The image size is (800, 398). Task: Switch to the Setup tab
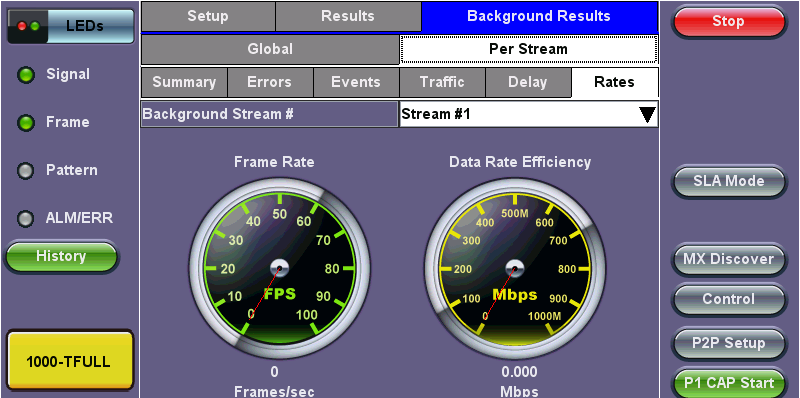208,16
